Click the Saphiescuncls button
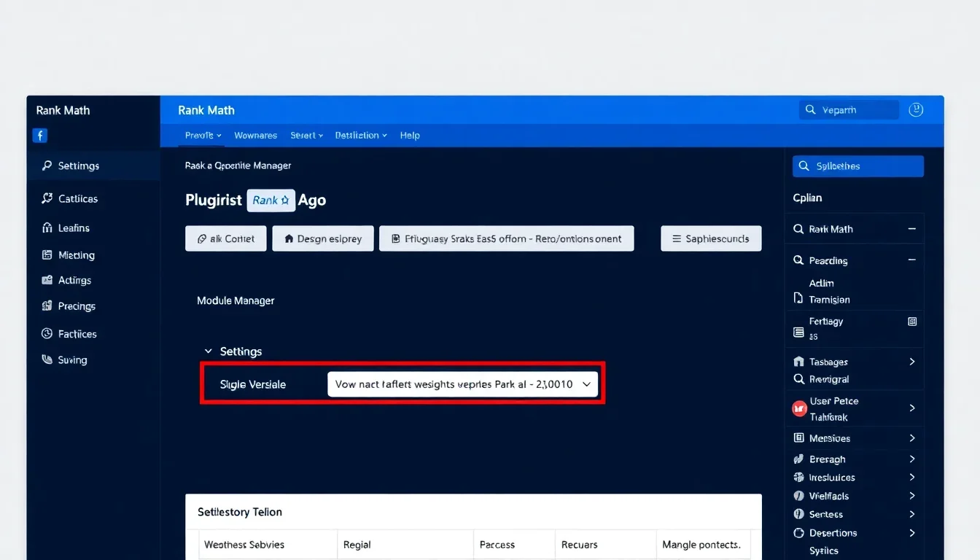This screenshot has height=560, width=980. (710, 238)
